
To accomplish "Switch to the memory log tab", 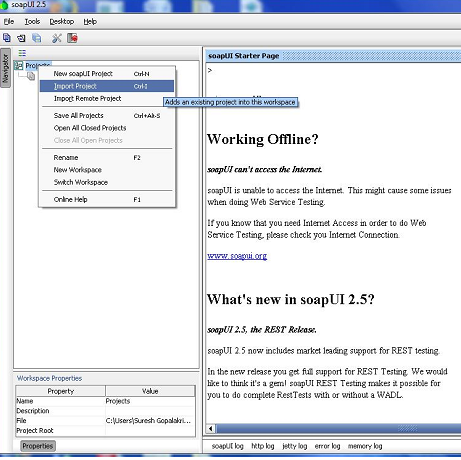I will [x=365, y=446].
